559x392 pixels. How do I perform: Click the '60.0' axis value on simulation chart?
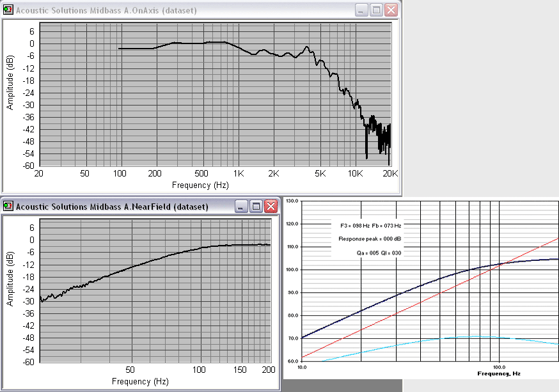tap(293, 361)
